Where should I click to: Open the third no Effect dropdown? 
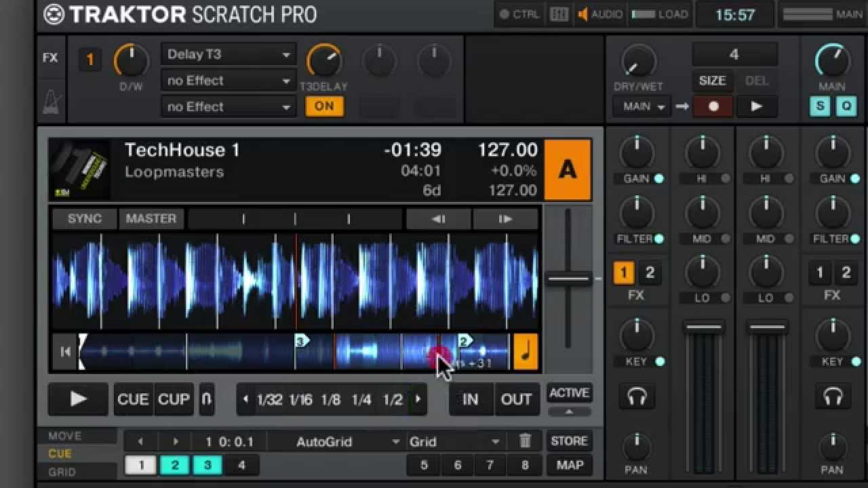coord(229,106)
